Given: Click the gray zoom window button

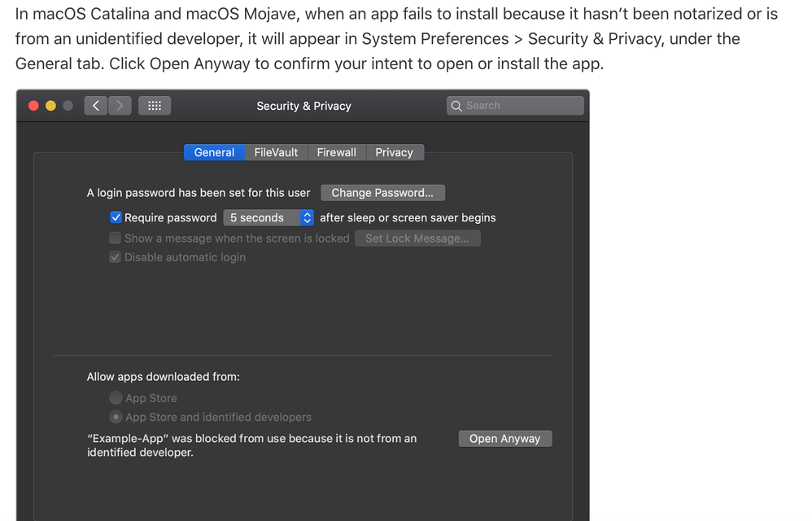Looking at the screenshot, I should [x=68, y=106].
